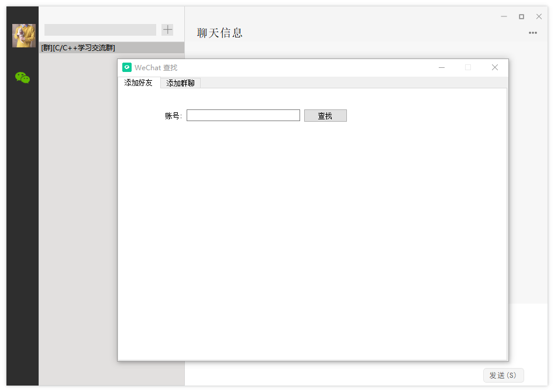Click the maximize icon of the 查找 dialog
Screen dimensions: 554x392
468,67
